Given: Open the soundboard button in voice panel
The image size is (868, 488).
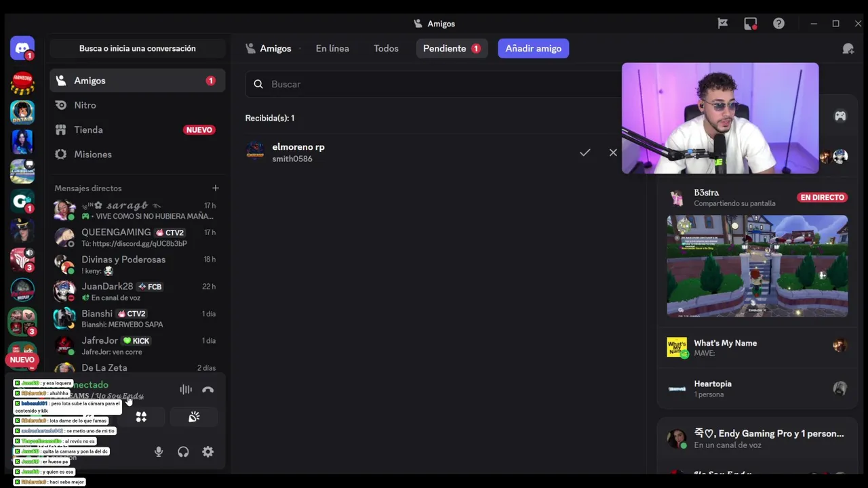Looking at the screenshot, I should point(194,417).
